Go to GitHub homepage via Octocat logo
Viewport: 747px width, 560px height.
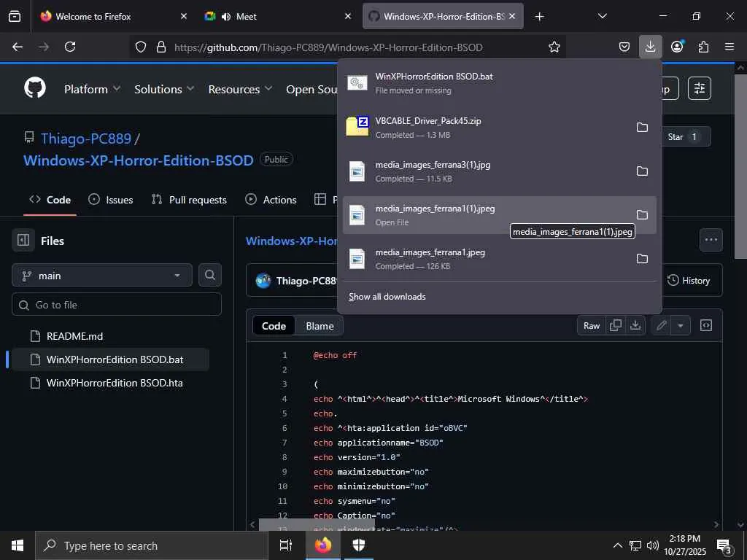[35, 88]
